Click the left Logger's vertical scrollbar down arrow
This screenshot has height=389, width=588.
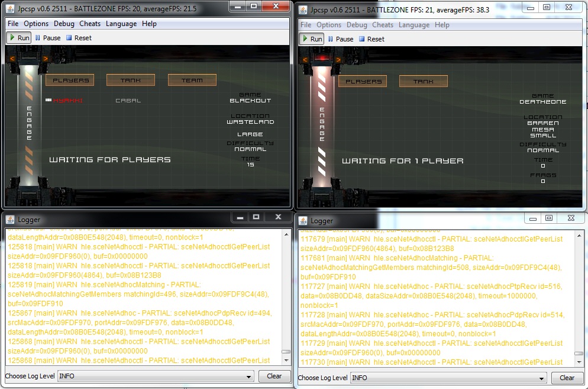pyautogui.click(x=286, y=361)
